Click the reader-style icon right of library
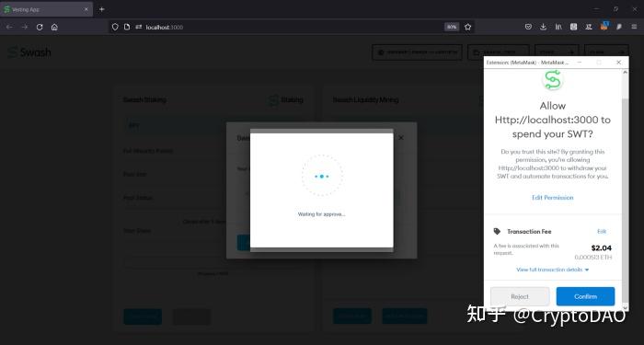The height and width of the screenshot is (345, 644). pos(573,27)
